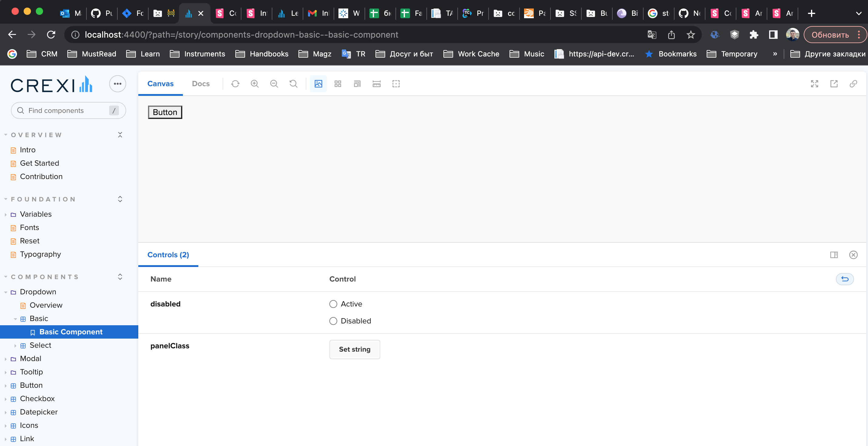Open the Intro docs page
The height and width of the screenshot is (446, 868).
28,150
